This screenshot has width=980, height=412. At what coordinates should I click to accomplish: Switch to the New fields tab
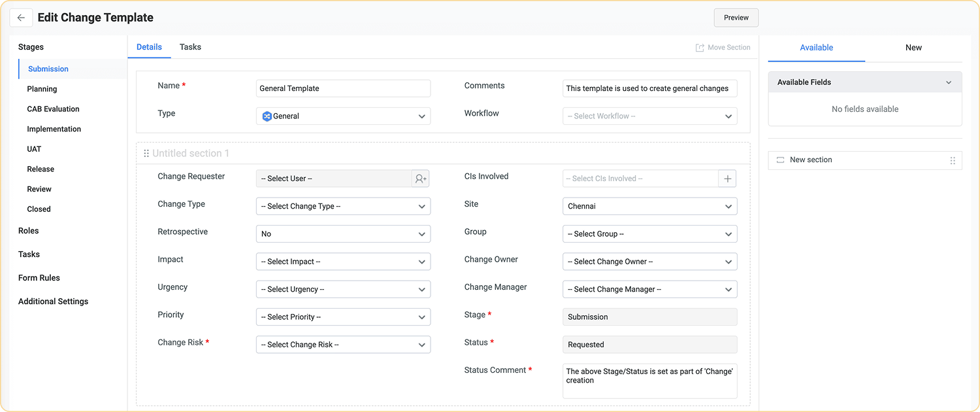[913, 47]
